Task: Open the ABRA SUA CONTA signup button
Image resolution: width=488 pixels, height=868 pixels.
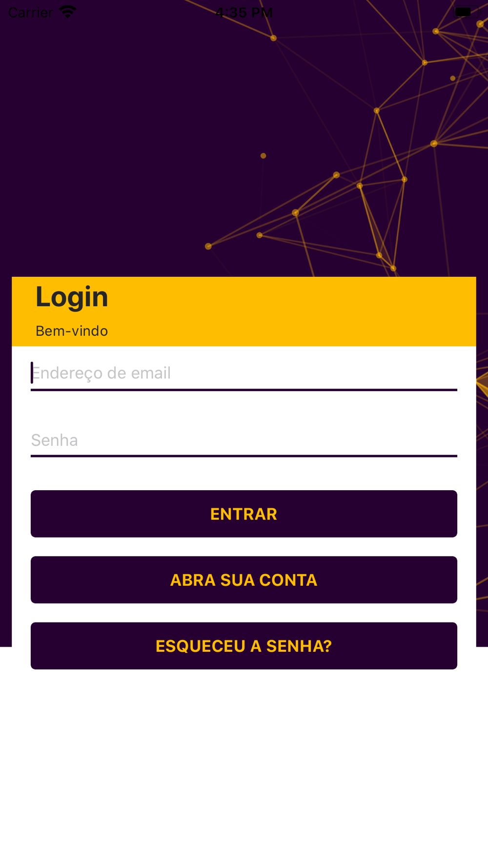Action: click(x=244, y=580)
